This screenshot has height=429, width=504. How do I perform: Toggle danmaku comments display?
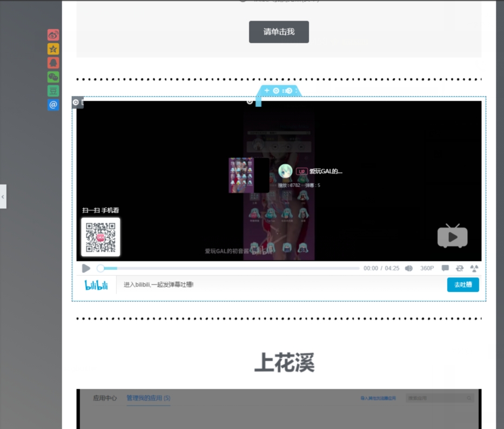445,268
